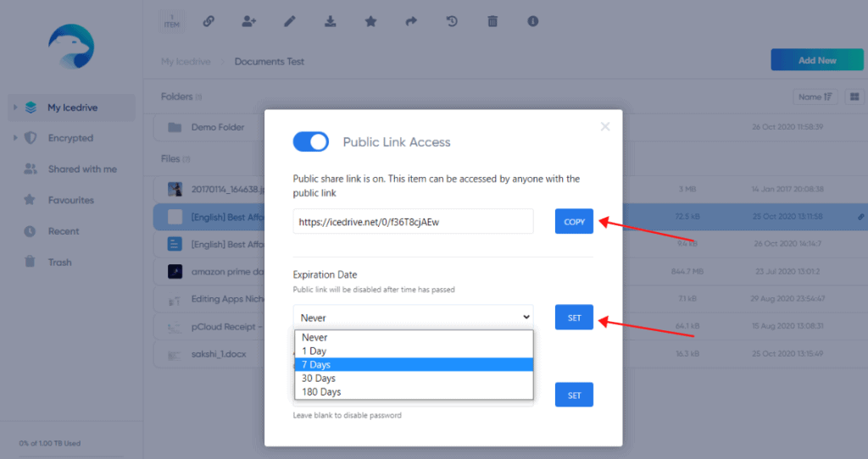This screenshot has height=459, width=868.
Task: Click the public link URL field
Action: tap(413, 221)
